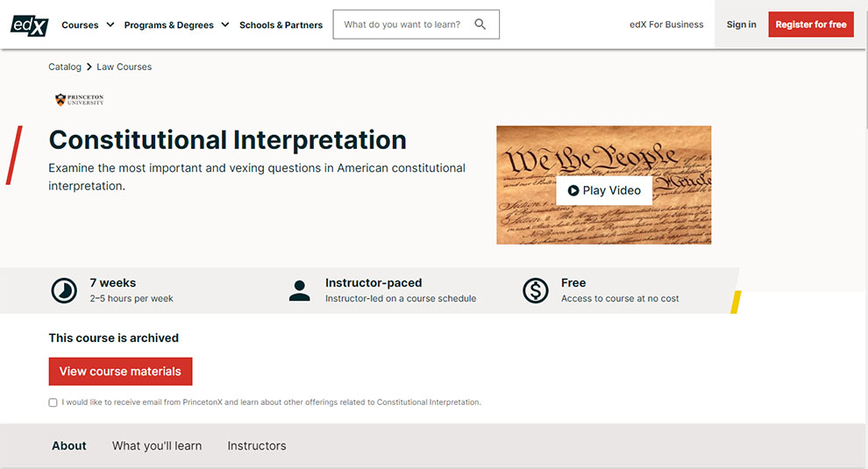
Task: Switch to What you'll learn tab
Action: 157,445
